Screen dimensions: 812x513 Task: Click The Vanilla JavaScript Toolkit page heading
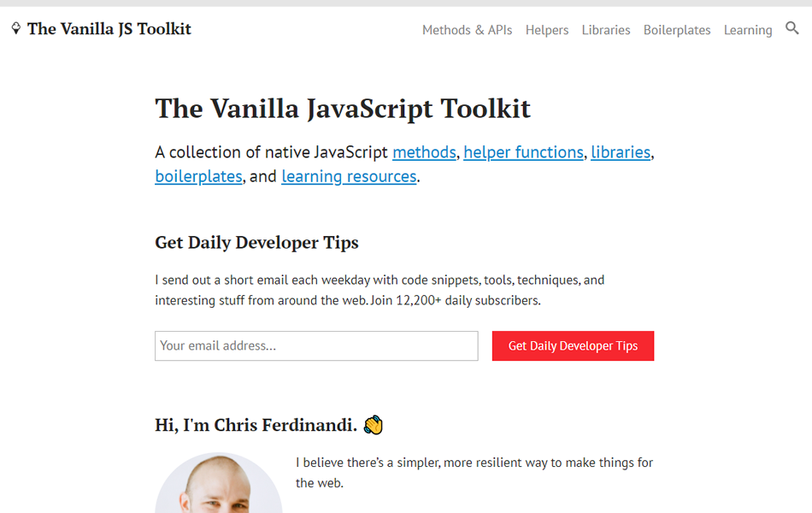342,109
